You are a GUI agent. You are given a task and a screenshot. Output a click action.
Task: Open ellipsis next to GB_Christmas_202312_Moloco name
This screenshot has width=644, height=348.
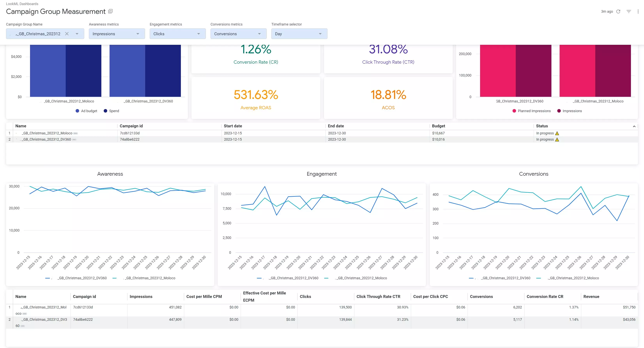[x=75, y=133]
